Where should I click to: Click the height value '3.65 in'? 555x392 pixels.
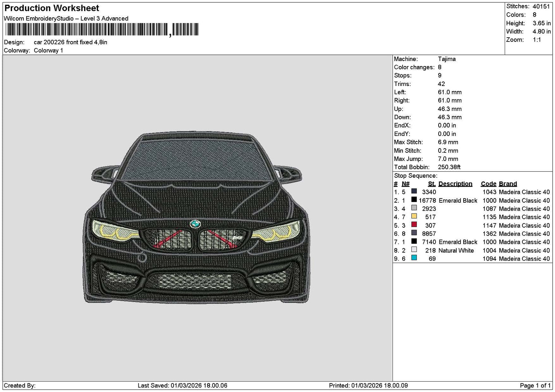[x=542, y=23]
